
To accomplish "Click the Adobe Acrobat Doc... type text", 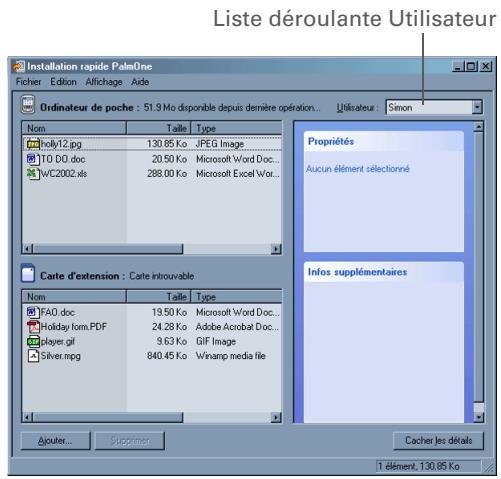I will [x=237, y=327].
